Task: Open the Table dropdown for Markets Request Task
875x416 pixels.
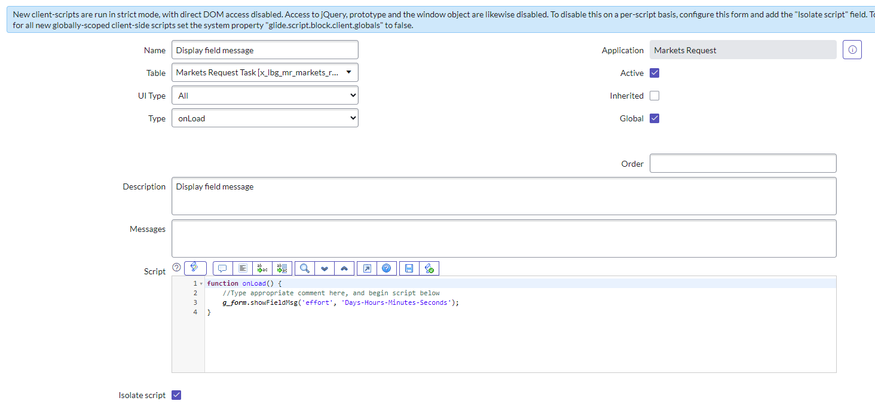Action: click(264, 73)
